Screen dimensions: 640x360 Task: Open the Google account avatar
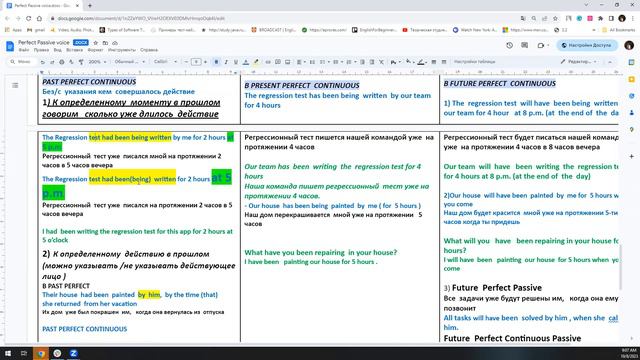(629, 45)
